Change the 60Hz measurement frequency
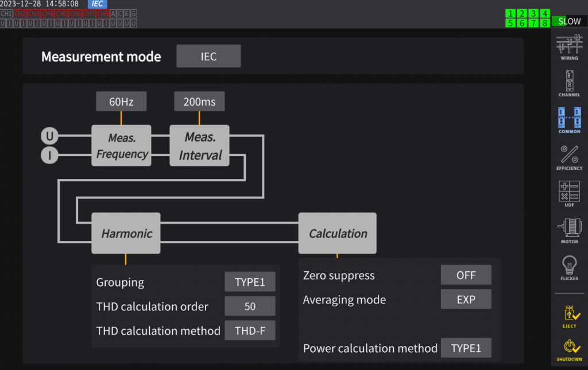This screenshot has width=588, height=370. point(121,101)
